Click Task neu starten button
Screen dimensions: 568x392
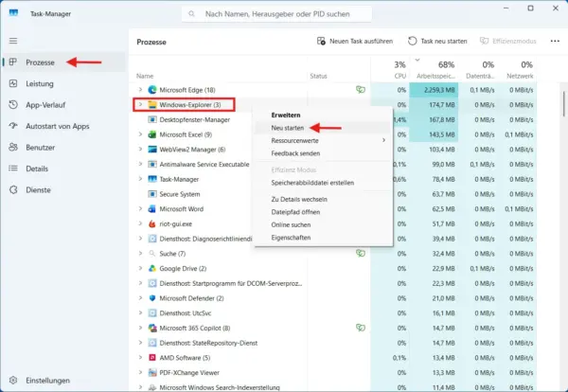click(437, 41)
